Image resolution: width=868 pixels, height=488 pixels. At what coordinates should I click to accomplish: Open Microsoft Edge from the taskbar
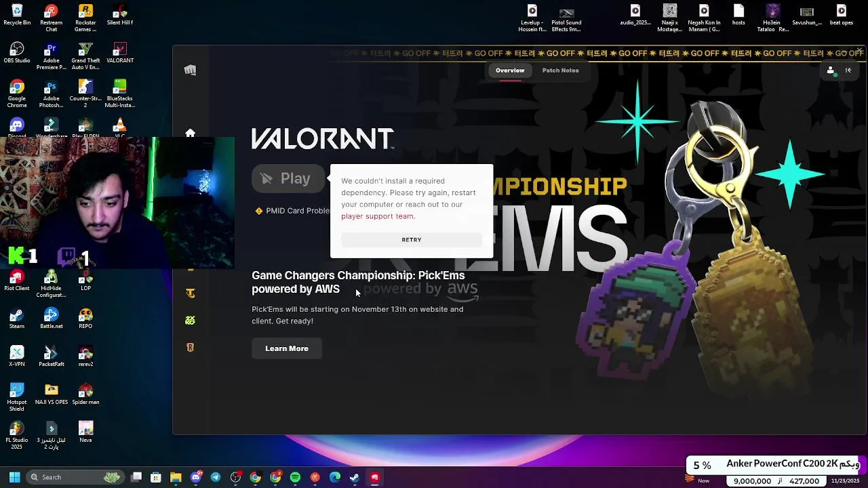click(x=334, y=477)
